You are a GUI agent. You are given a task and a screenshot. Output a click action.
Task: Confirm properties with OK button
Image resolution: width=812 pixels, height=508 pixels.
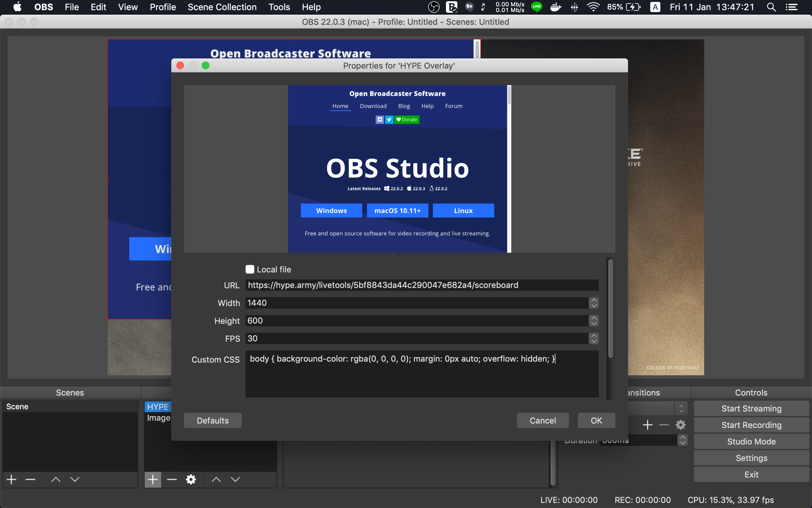pos(596,421)
